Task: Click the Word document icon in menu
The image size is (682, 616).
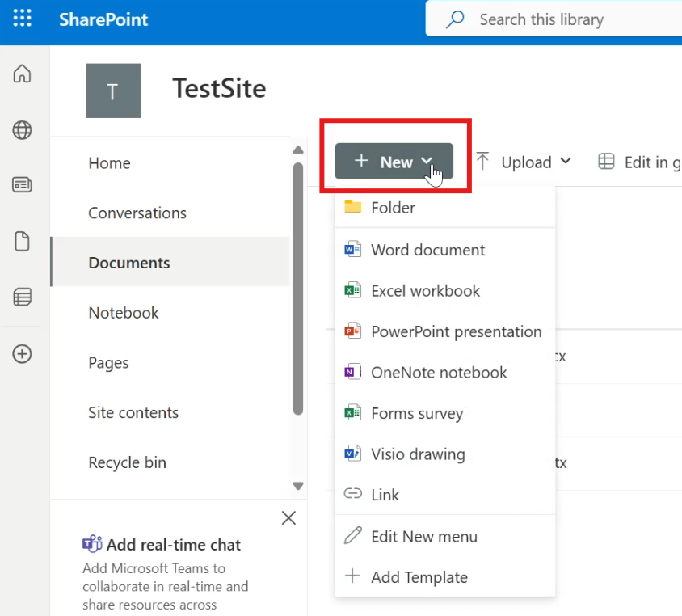Action: point(353,250)
